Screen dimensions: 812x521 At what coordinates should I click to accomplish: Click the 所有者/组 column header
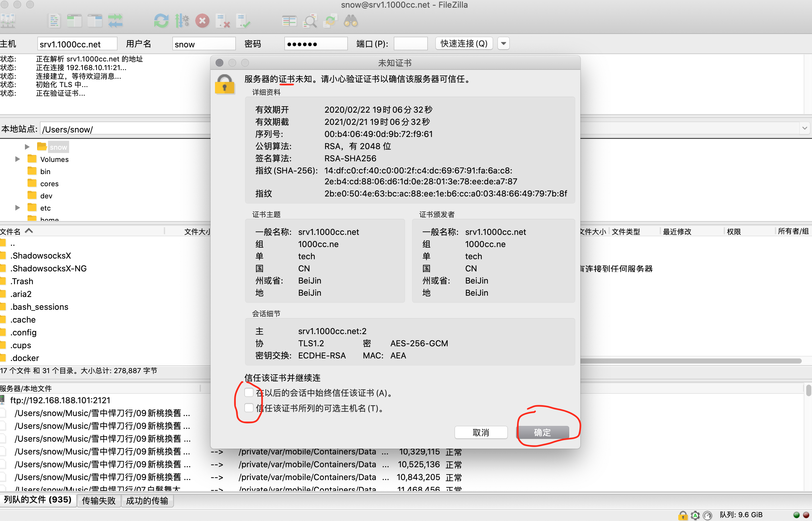pyautogui.click(x=793, y=231)
